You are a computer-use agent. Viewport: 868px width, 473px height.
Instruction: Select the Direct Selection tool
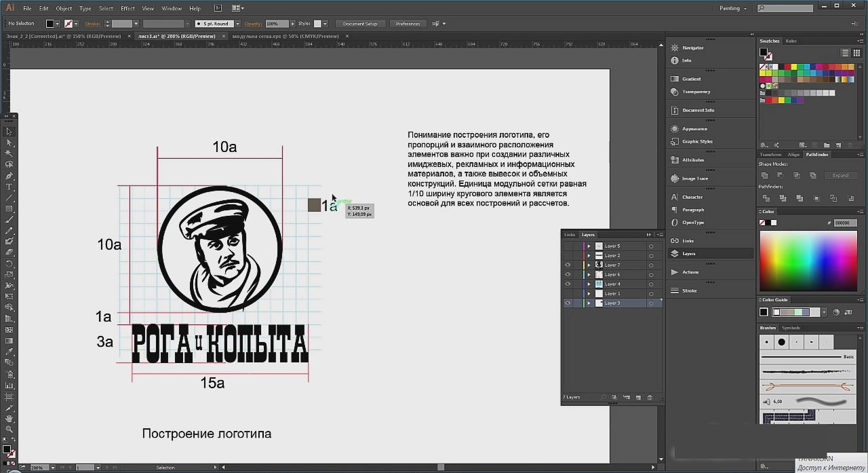(9, 143)
